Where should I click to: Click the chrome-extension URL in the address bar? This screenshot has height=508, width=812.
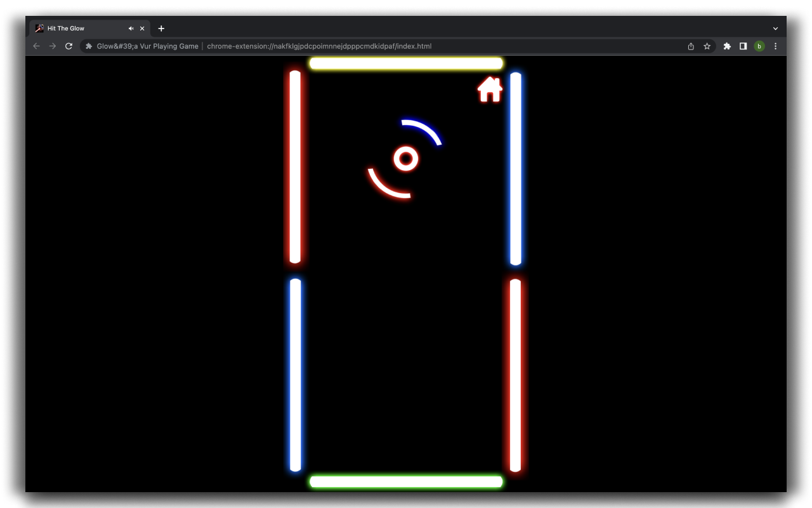pos(319,46)
